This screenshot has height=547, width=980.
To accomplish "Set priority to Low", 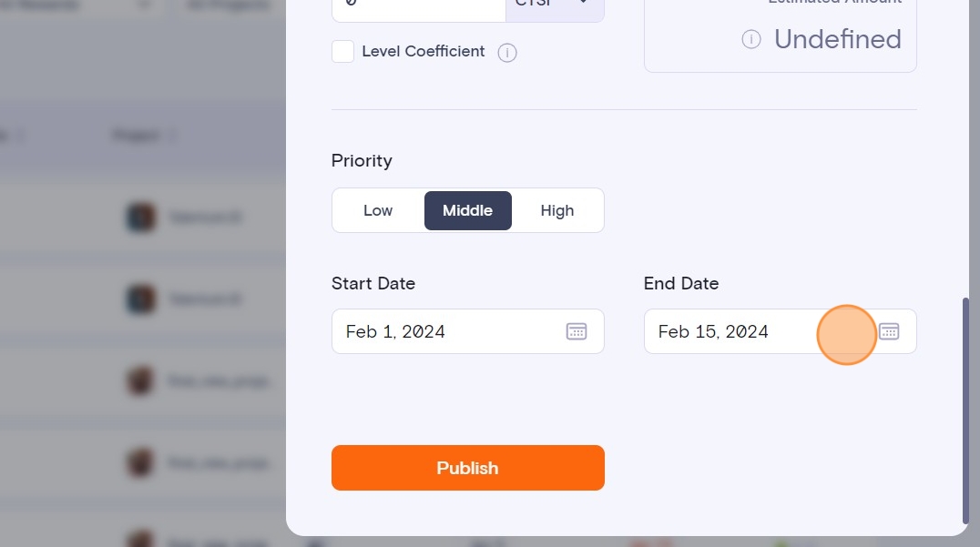I will (378, 210).
